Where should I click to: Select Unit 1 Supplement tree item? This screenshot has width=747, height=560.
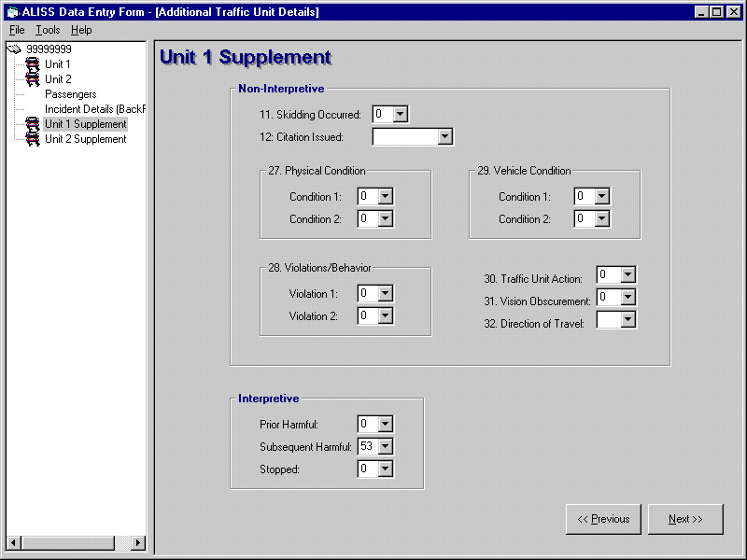coord(85,124)
